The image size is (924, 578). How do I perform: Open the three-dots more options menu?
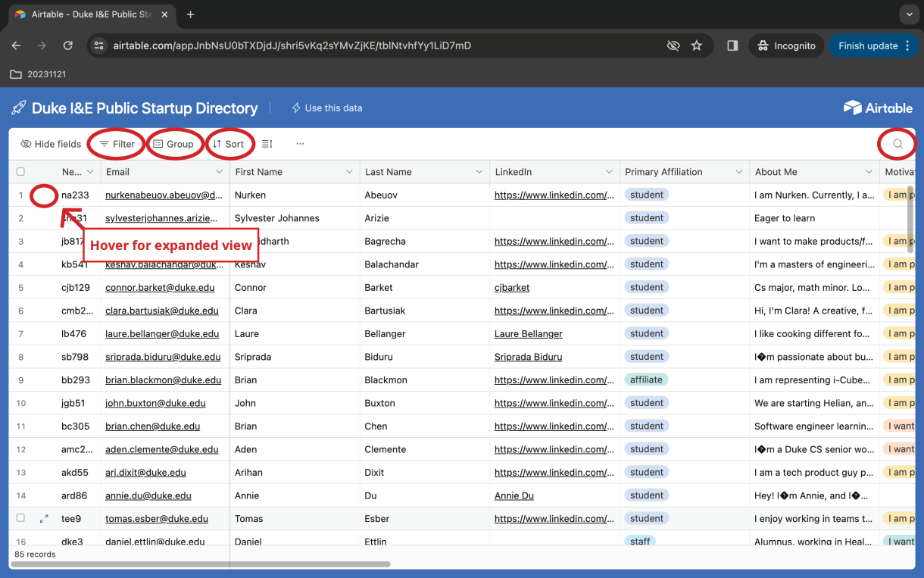coord(301,144)
